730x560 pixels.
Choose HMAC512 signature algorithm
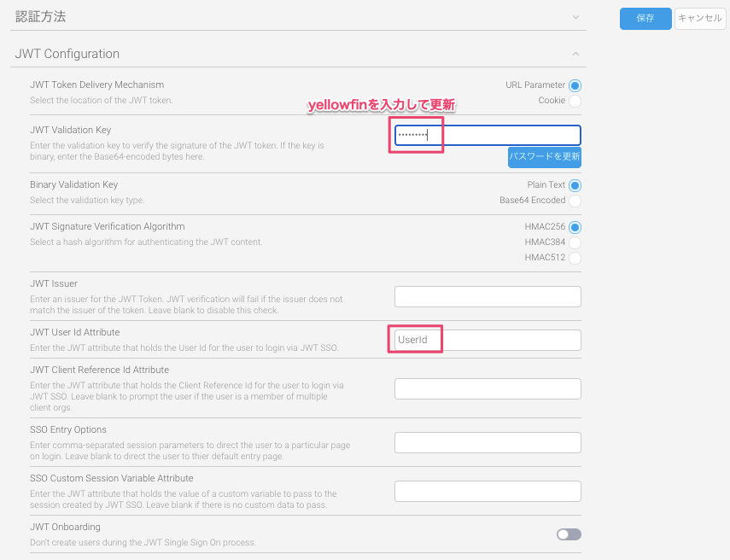coord(575,258)
